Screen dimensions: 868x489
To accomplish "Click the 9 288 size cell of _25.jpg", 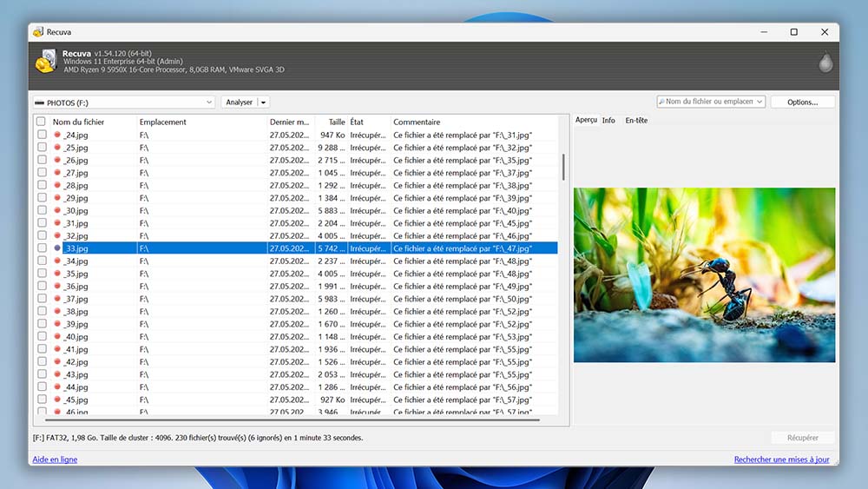I will [331, 148].
